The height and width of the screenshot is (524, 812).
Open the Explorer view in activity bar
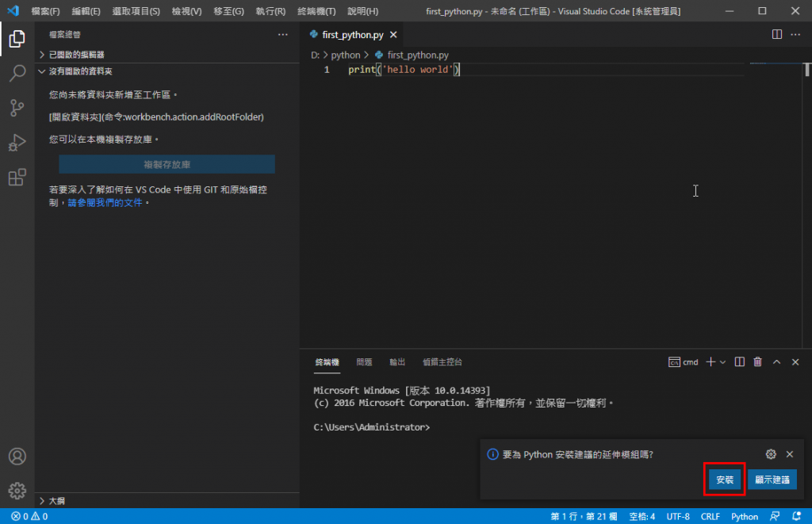click(17, 39)
